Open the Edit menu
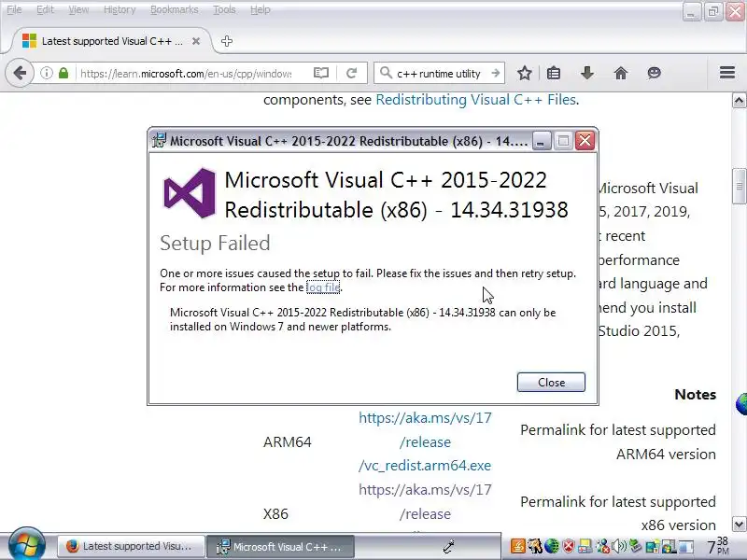 pos(45,9)
